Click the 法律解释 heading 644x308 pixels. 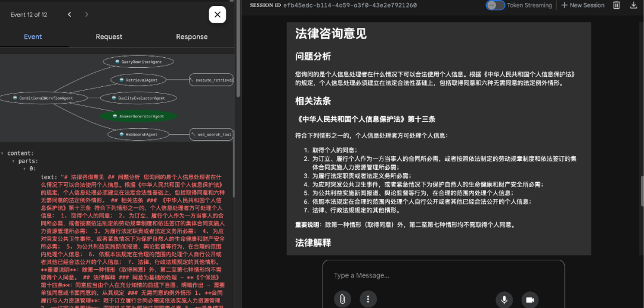[313, 243]
